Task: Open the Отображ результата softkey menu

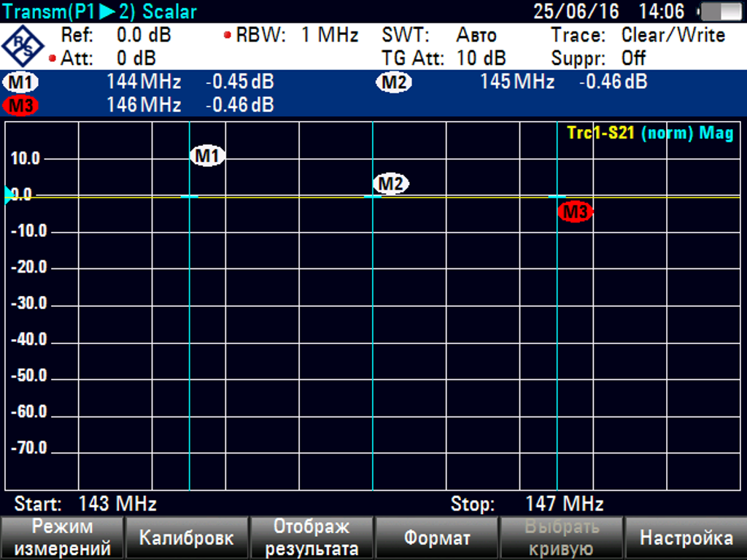Action: pyautogui.click(x=311, y=538)
